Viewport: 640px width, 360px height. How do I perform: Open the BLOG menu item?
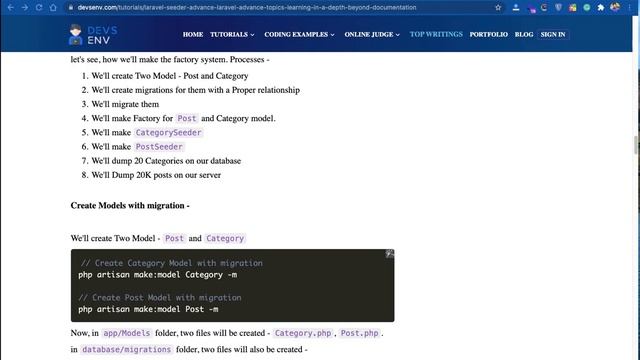(x=524, y=34)
